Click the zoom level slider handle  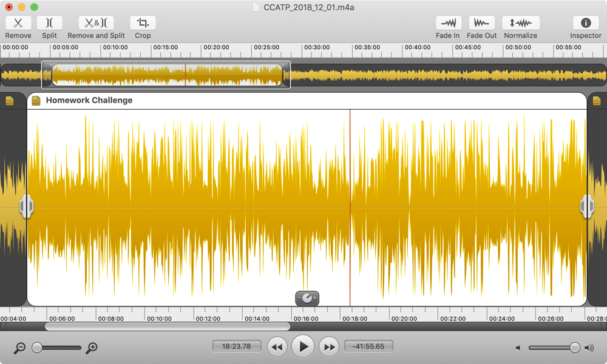(37, 348)
